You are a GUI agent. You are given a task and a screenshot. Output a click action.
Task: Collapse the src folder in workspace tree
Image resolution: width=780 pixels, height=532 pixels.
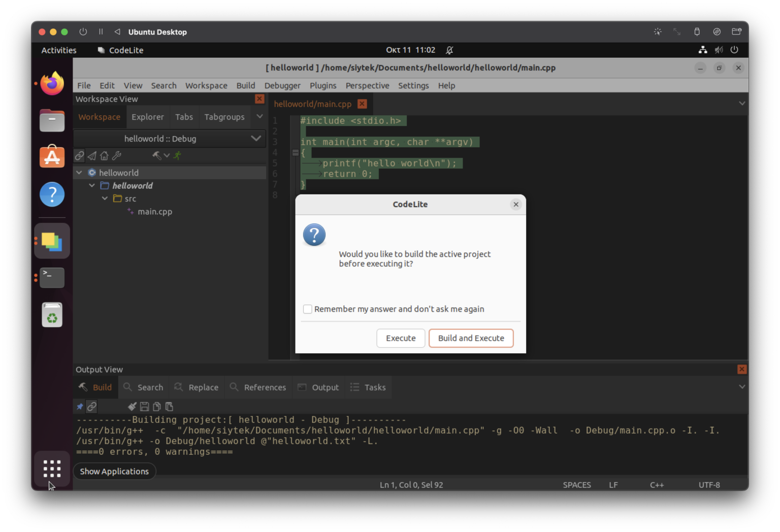[x=105, y=198]
